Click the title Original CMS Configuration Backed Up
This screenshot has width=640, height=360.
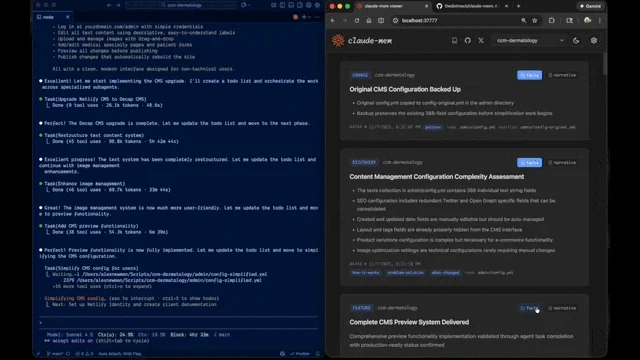tap(405, 89)
